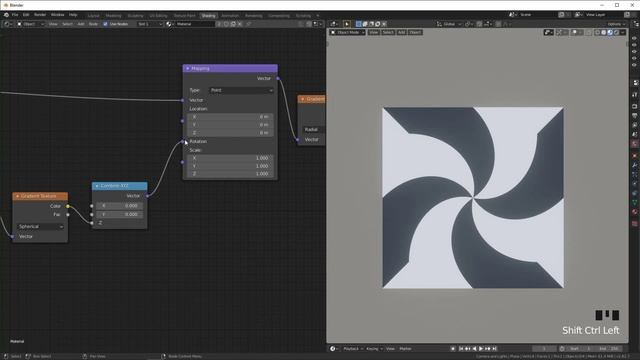
Task: Open the Mapping Type dropdown set to Point
Action: [241, 90]
